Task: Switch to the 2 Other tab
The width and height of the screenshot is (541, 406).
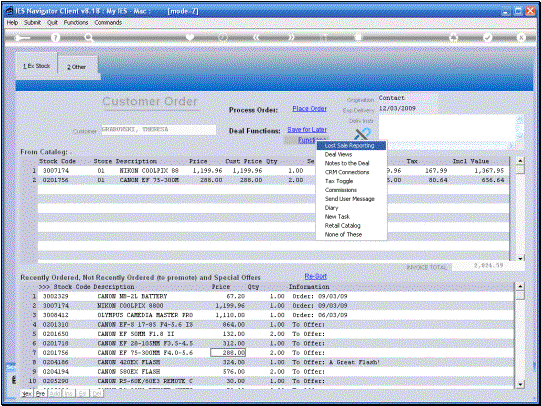Action: click(77, 67)
